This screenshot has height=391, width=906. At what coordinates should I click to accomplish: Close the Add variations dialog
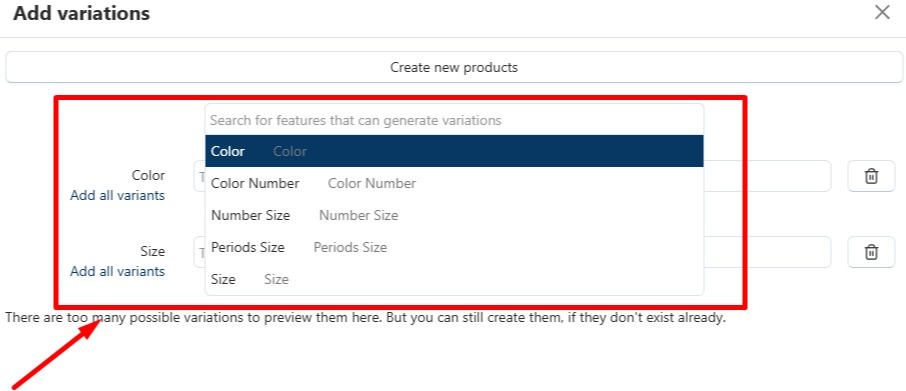[x=882, y=12]
